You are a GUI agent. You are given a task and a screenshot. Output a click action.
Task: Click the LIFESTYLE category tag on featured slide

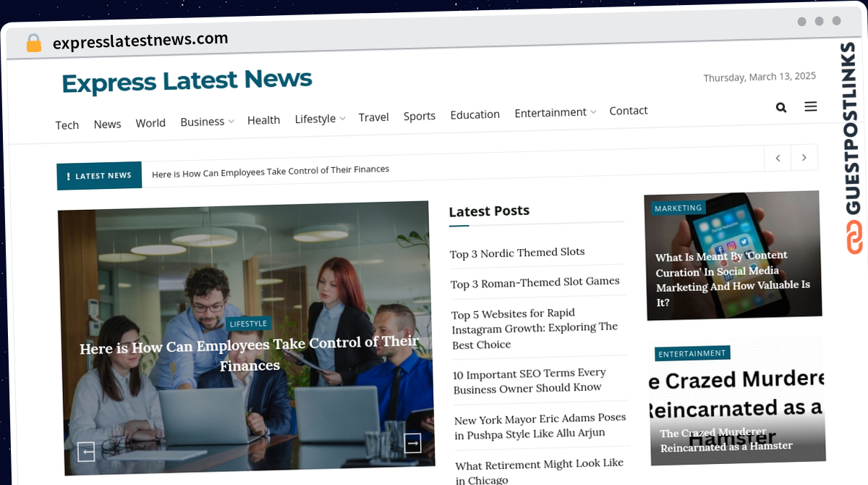point(248,324)
